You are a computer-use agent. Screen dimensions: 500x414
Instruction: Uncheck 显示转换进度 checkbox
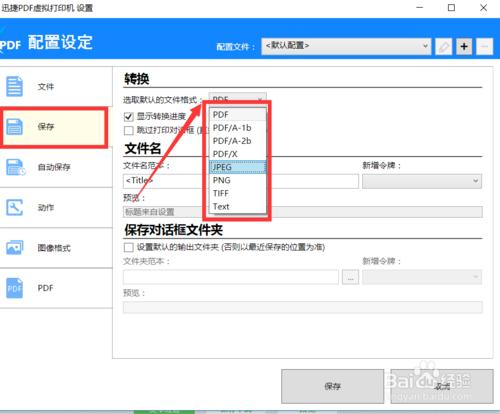(128, 117)
